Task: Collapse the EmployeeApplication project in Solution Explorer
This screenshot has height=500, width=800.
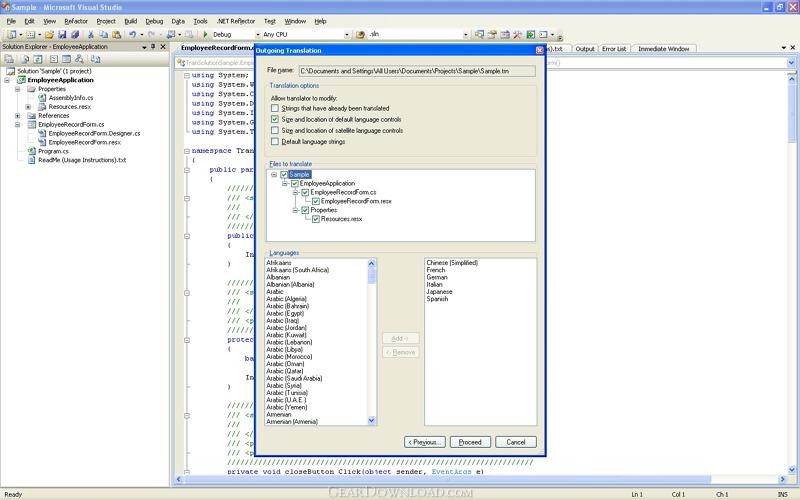Action: pyautogui.click(x=7, y=80)
